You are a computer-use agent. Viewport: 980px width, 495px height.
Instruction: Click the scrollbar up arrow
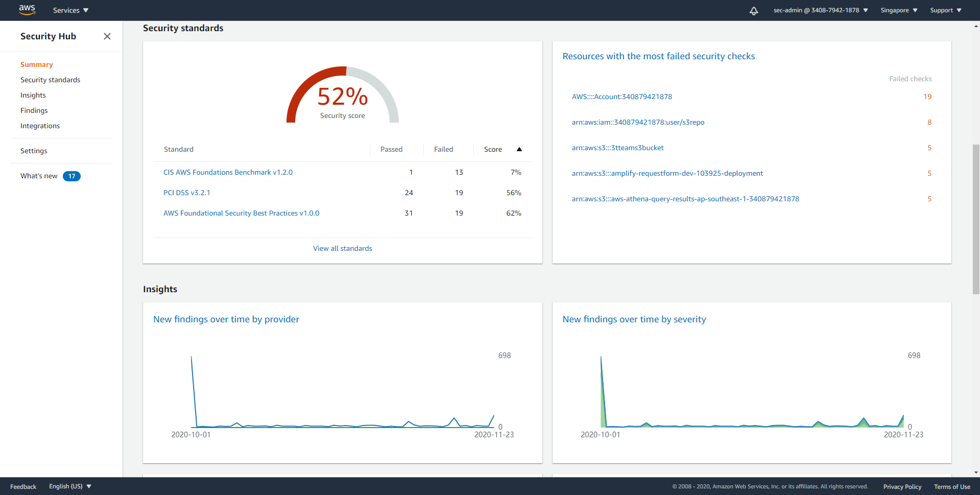pyautogui.click(x=976, y=25)
